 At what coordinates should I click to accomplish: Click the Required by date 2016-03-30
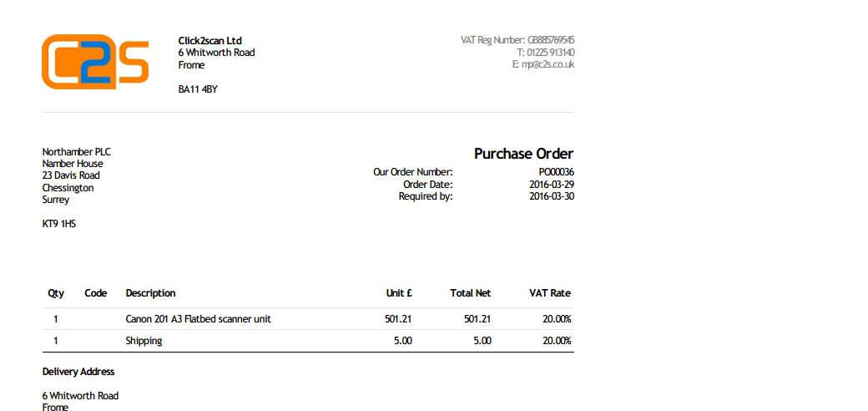point(552,196)
